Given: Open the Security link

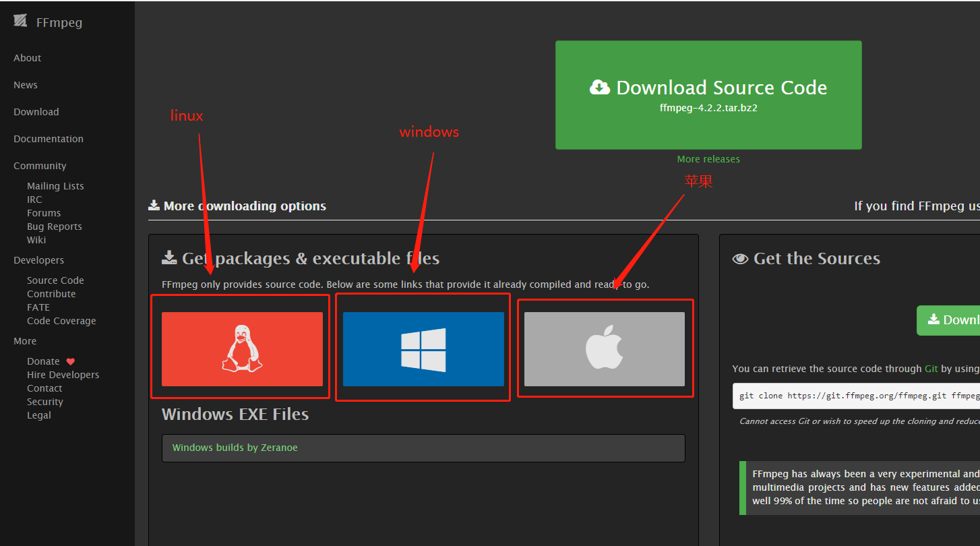Looking at the screenshot, I should click(45, 402).
